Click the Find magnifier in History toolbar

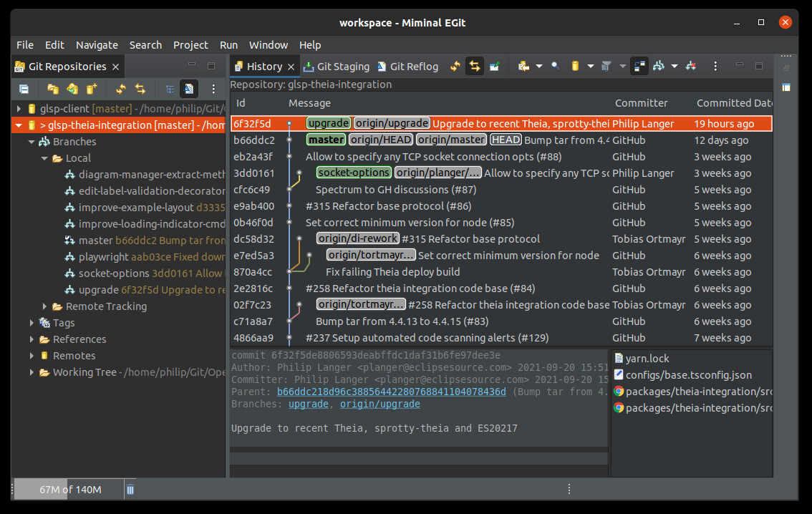pos(555,67)
